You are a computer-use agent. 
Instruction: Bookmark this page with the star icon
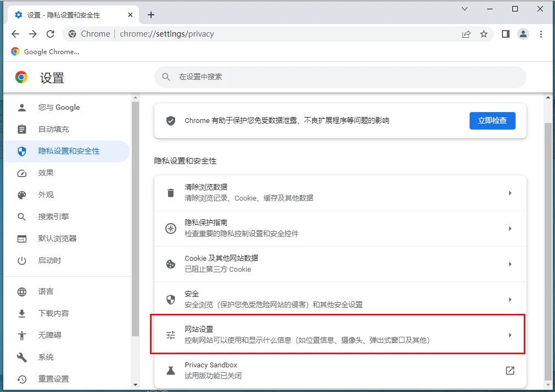(x=484, y=34)
